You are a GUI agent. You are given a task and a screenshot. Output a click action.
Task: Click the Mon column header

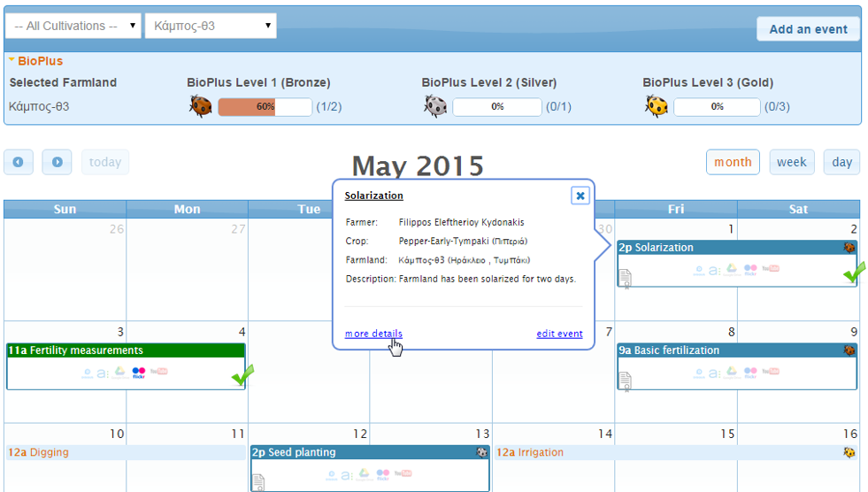(x=187, y=209)
